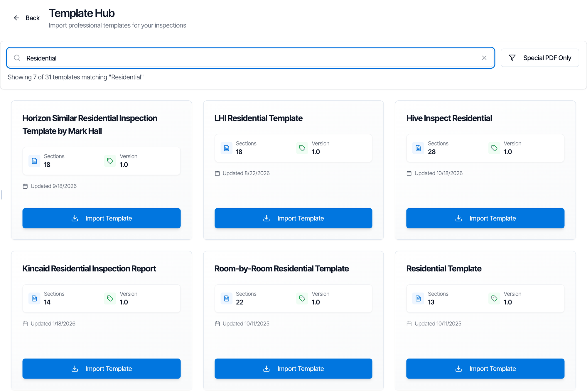Image resolution: width=587 pixels, height=392 pixels.
Task: Click the version tag icon on Room-by-Room card
Action: (x=302, y=298)
